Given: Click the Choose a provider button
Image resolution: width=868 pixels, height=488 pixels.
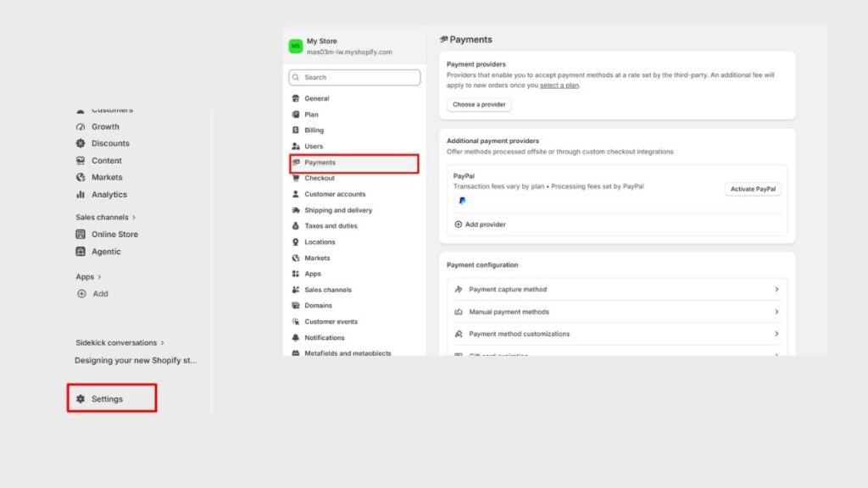Looking at the screenshot, I should 479,104.
